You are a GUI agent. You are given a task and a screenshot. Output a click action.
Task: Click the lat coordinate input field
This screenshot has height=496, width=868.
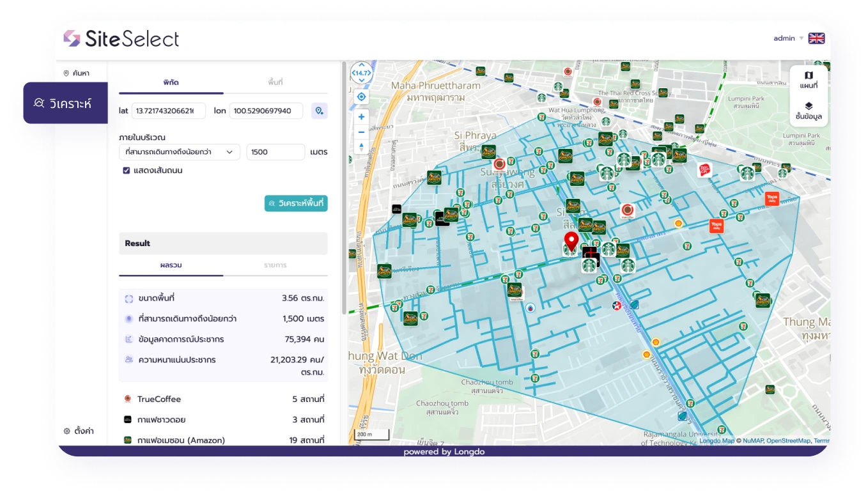(169, 111)
